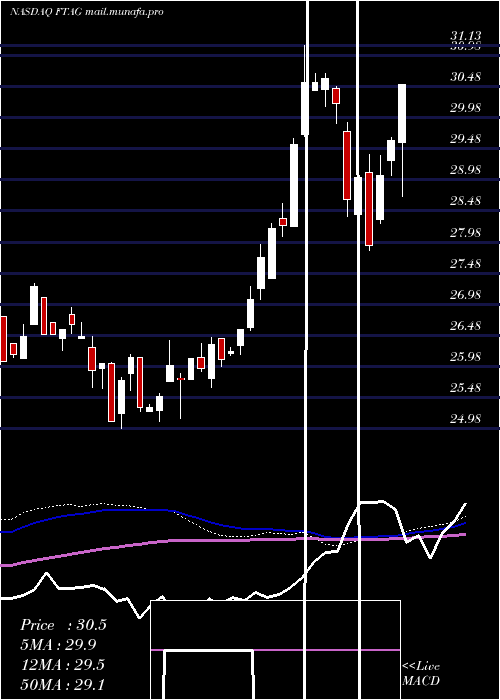Select the 27.98 price axis label
500x700 pixels.
pyautogui.click(x=466, y=233)
